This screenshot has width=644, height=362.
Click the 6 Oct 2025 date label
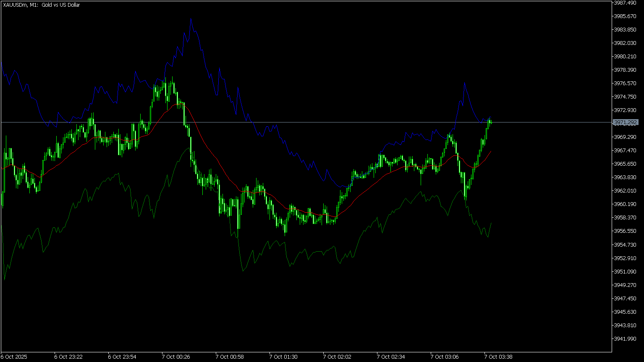pos(14,357)
